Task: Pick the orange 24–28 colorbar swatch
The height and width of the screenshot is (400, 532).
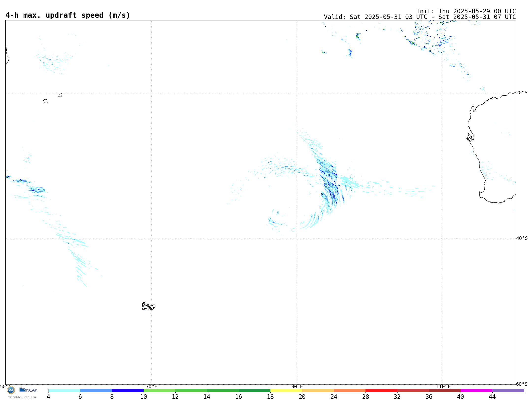Action: [349, 391]
